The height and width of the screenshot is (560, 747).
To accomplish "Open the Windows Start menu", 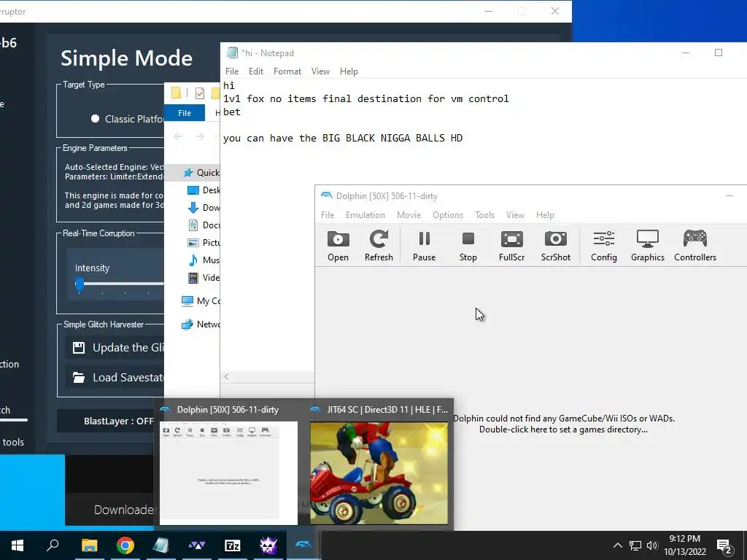I will 18,545.
